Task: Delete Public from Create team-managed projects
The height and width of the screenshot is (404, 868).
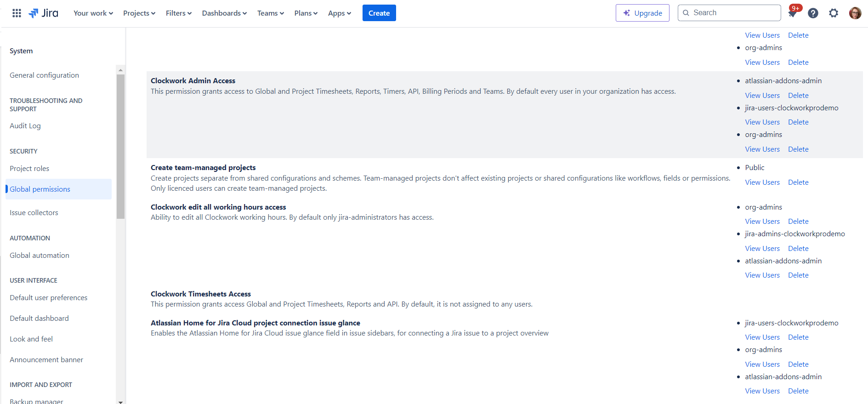Action: pos(798,182)
